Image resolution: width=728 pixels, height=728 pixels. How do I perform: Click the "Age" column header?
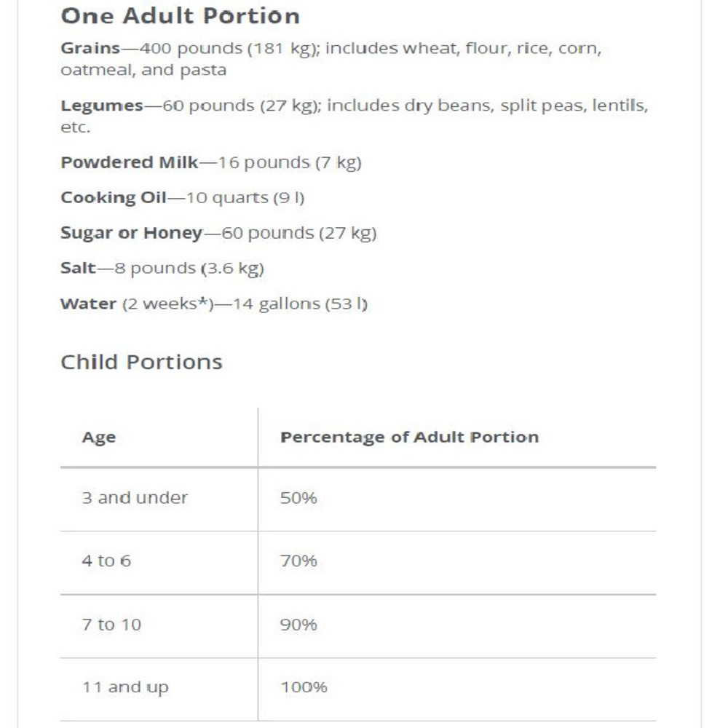pos(99,438)
